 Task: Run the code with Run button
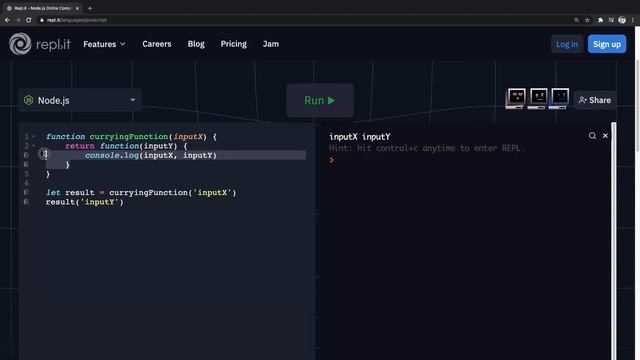(x=320, y=100)
